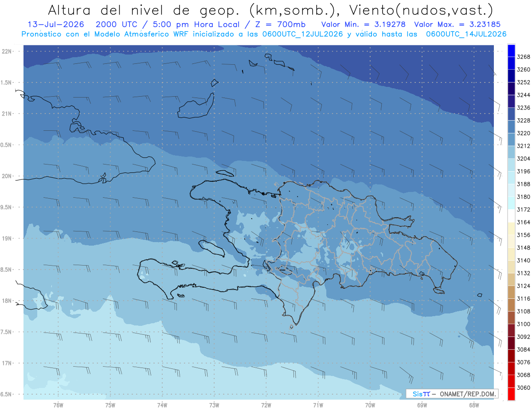Click legend color band between 3084 and 3092

click(x=511, y=343)
